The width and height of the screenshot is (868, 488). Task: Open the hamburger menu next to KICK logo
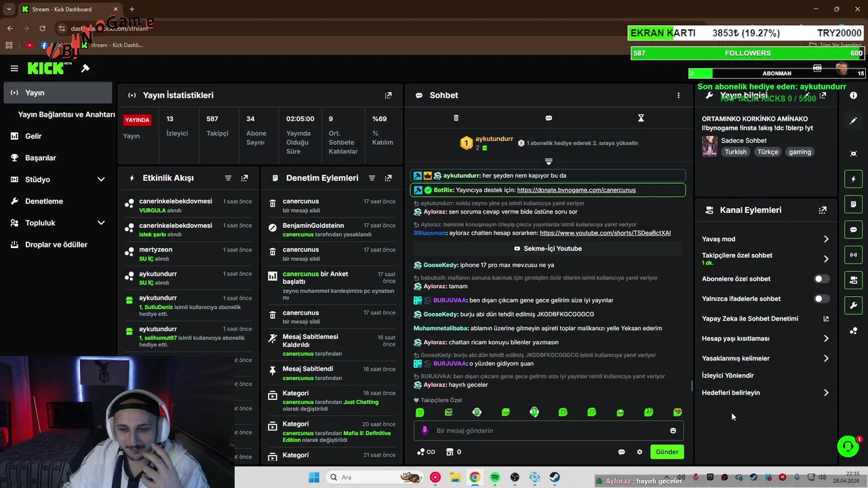tap(14, 68)
